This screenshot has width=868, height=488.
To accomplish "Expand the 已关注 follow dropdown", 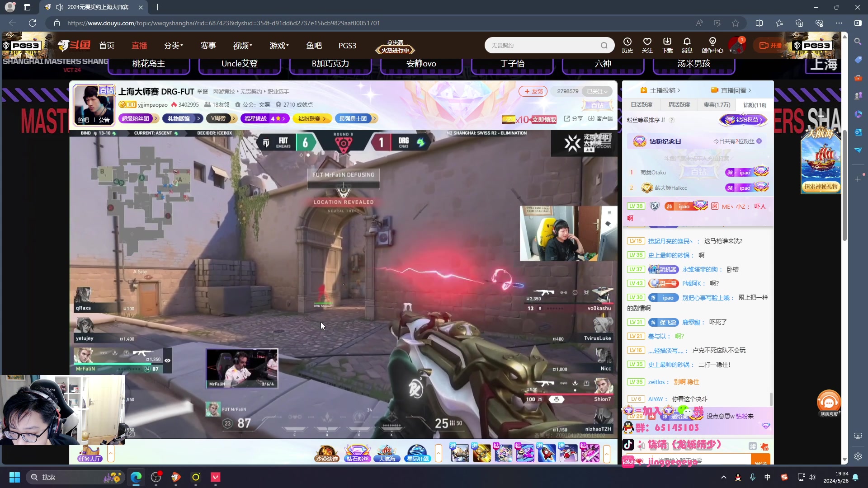I will tap(597, 91).
